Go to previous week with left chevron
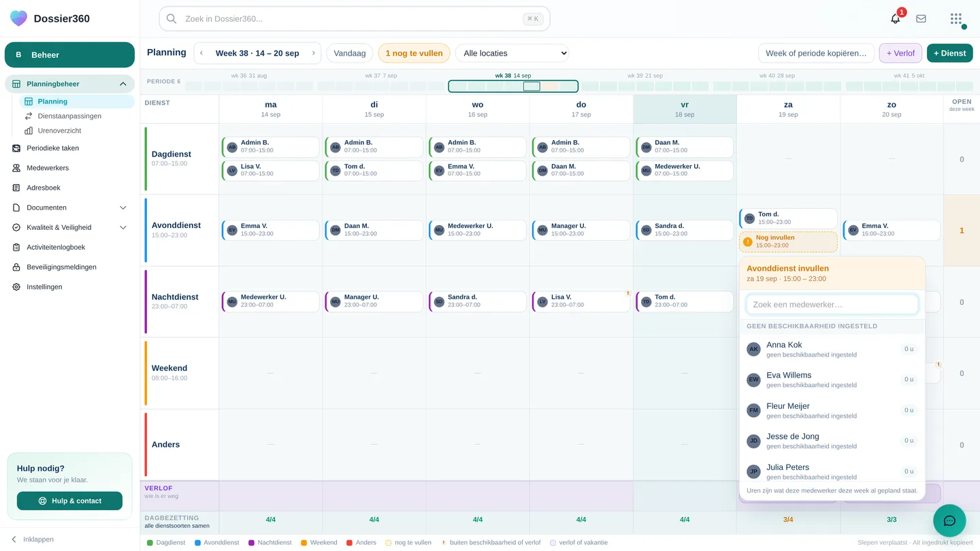 [x=201, y=53]
